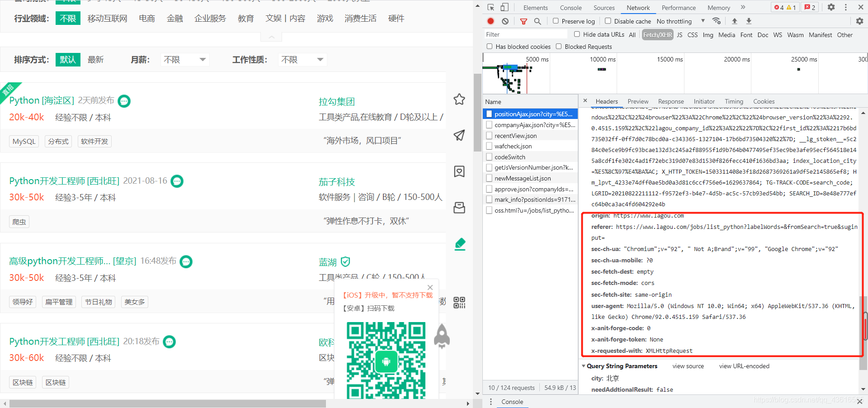Enable Hide data URLs
The height and width of the screenshot is (408, 868).
click(577, 34)
